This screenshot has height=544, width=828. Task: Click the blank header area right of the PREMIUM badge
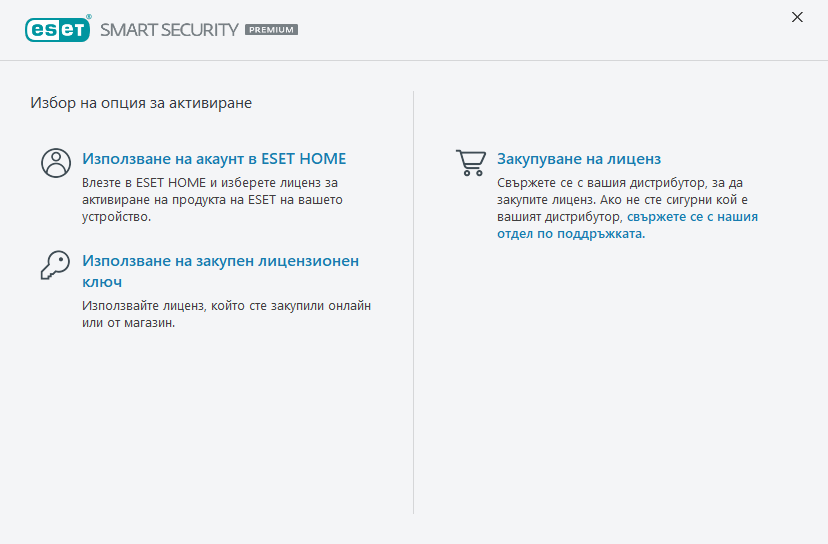coord(540,30)
